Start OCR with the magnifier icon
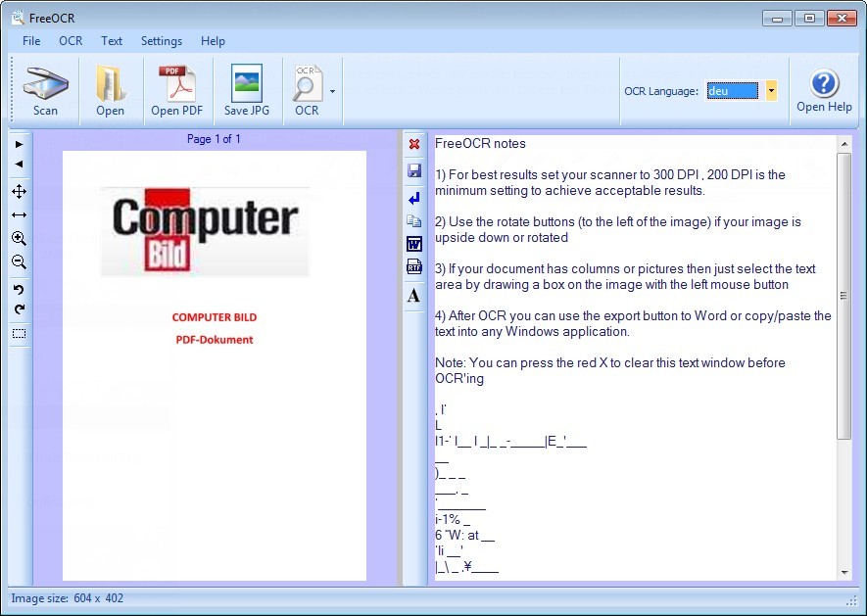This screenshot has width=867, height=616. pos(307,91)
